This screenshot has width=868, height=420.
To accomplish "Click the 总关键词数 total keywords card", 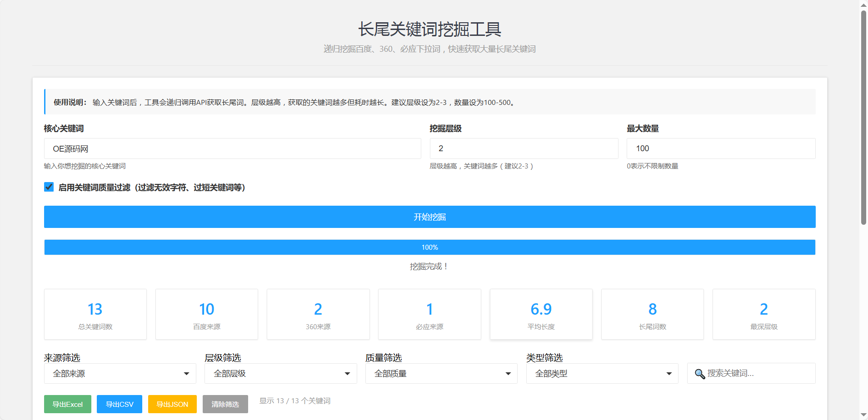I will pos(95,314).
